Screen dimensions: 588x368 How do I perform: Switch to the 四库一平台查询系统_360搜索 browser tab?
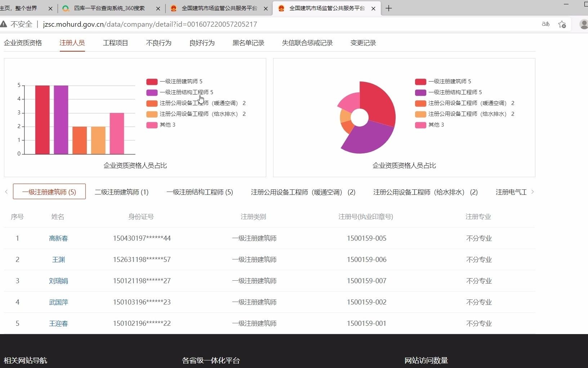click(x=109, y=8)
